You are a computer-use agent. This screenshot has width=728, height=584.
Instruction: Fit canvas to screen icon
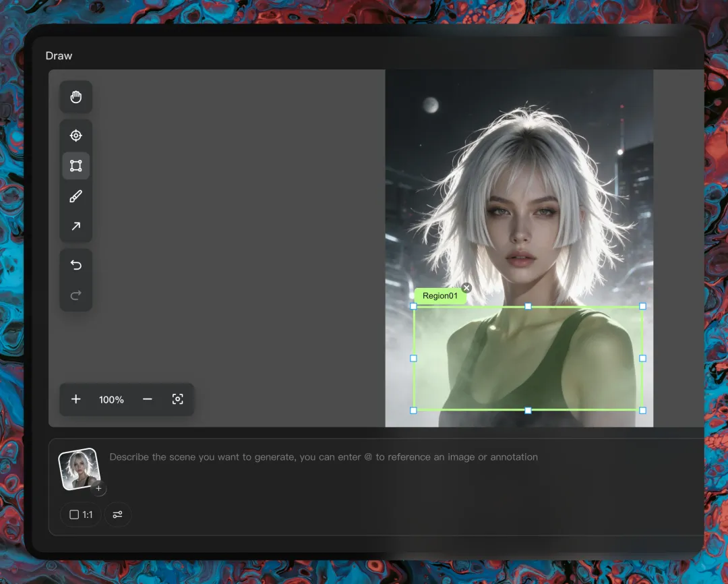coord(177,399)
